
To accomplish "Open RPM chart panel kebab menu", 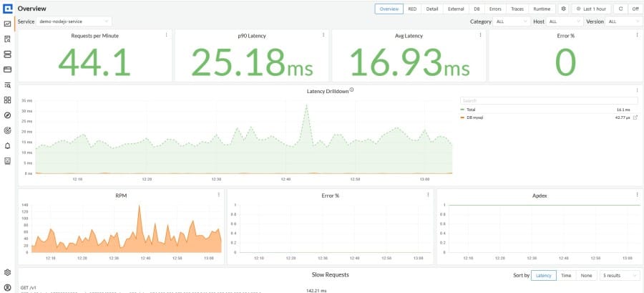I will 218,195.
